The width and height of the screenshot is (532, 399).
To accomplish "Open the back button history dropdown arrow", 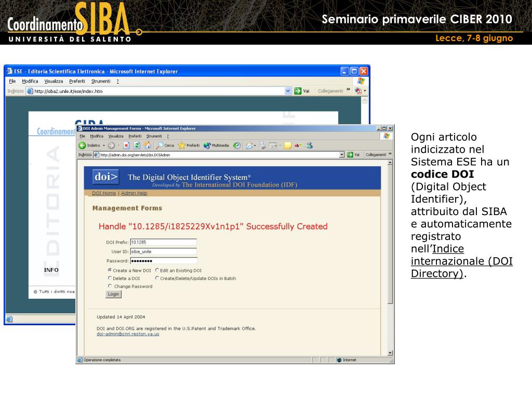I will tap(104, 145).
